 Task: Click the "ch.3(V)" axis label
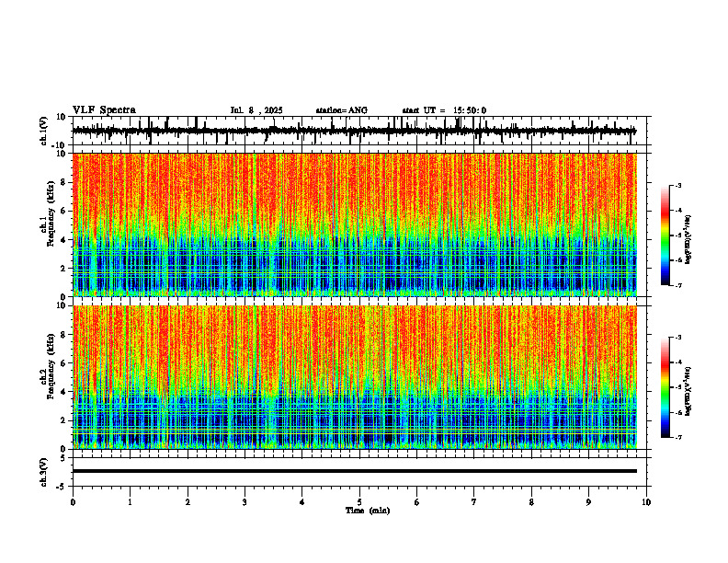pyautogui.click(x=44, y=472)
